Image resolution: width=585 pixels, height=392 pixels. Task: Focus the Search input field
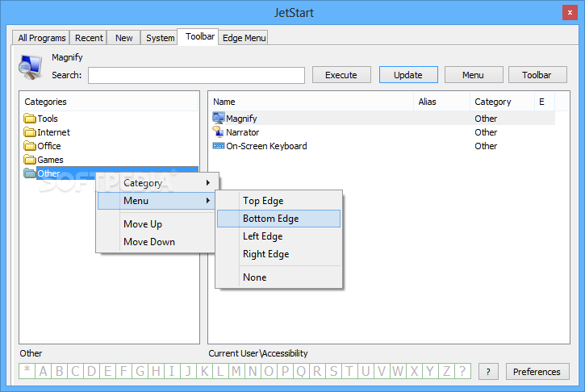[x=196, y=75]
